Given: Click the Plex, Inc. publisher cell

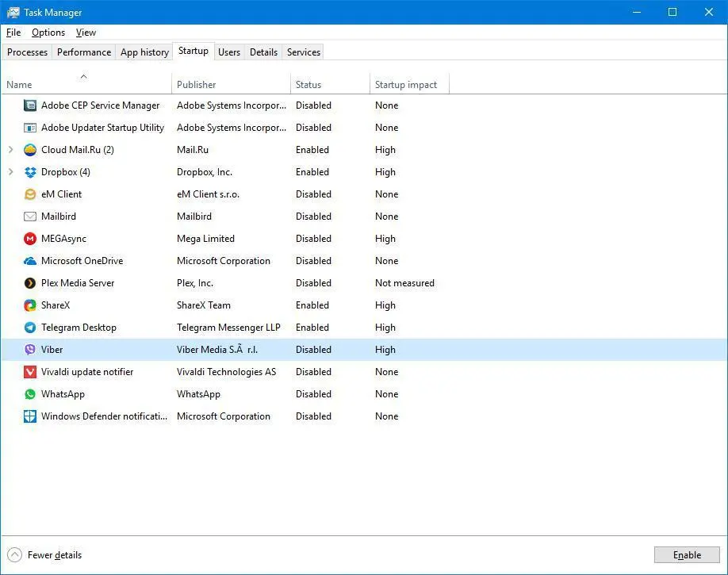Looking at the screenshot, I should tap(195, 283).
